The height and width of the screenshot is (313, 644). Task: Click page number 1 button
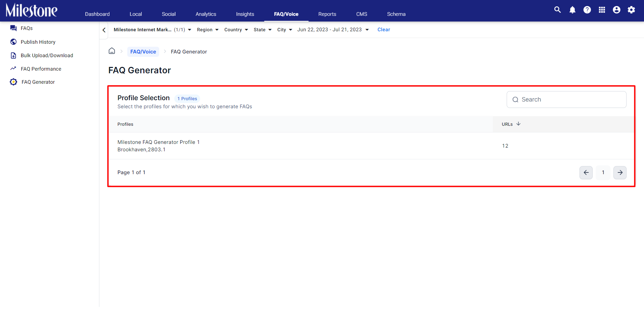point(603,172)
